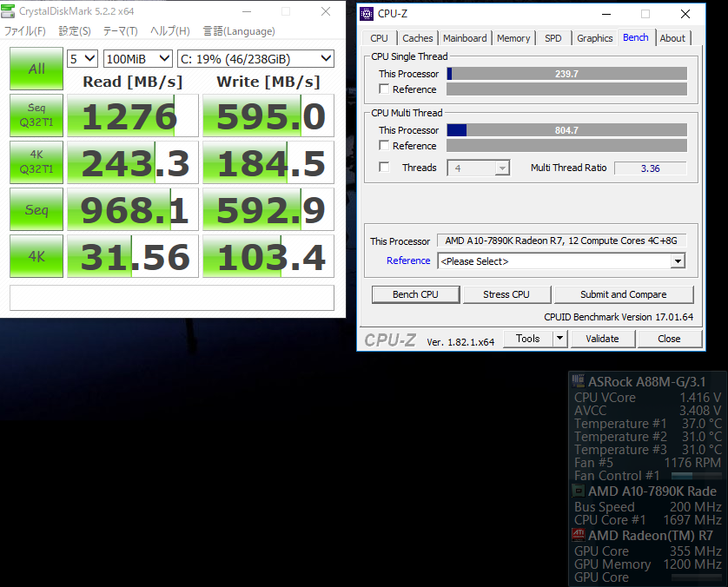This screenshot has width=728, height=587.
Task: Enable Reference checkbox under CPU Multi Thread
Action: (x=384, y=146)
